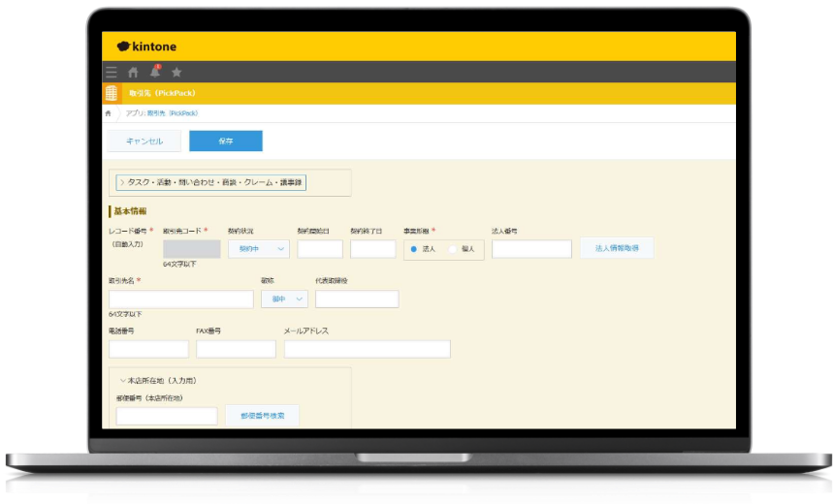Select the 法人 radio button
Image resolution: width=834 pixels, height=504 pixels.
(414, 249)
